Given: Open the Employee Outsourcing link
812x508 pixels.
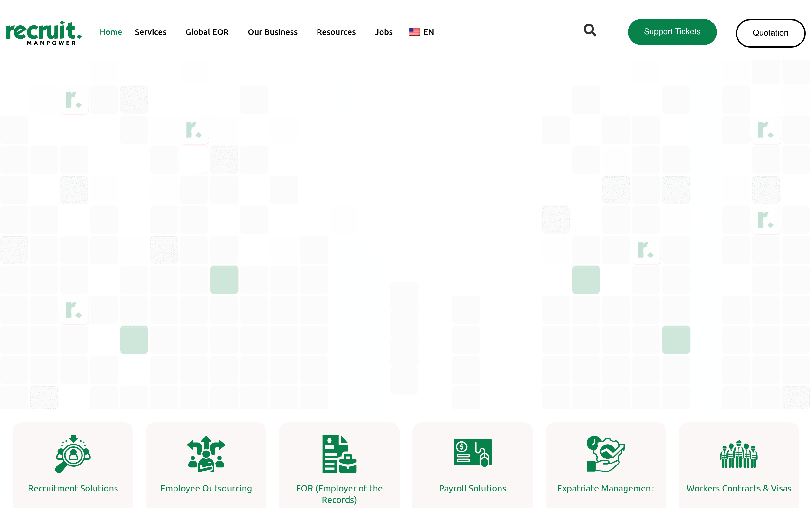Looking at the screenshot, I should 206,488.
